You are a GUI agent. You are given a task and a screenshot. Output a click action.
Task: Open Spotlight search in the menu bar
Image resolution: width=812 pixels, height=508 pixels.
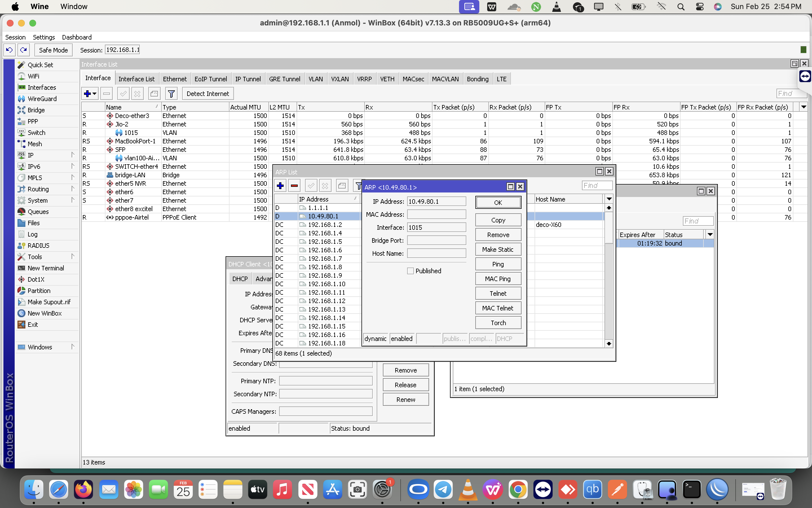(681, 7)
